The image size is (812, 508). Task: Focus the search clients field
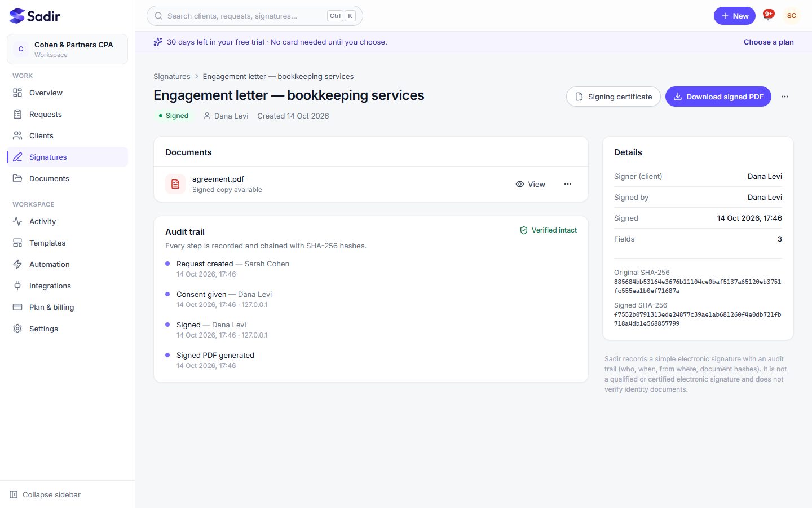click(x=254, y=16)
